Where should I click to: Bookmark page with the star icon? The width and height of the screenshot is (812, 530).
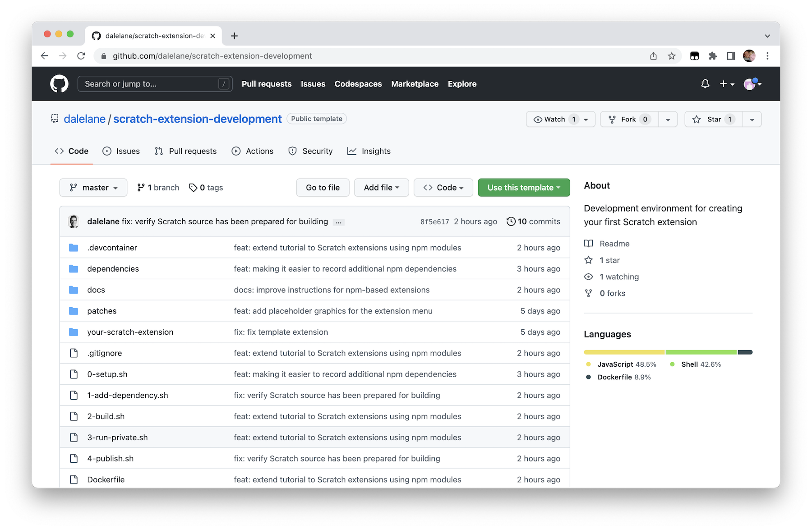coord(672,56)
